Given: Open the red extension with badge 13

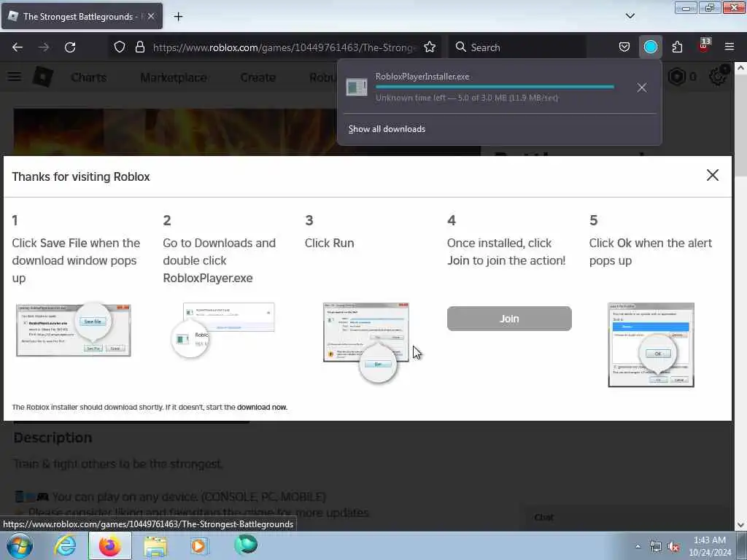Looking at the screenshot, I should tap(703, 46).
